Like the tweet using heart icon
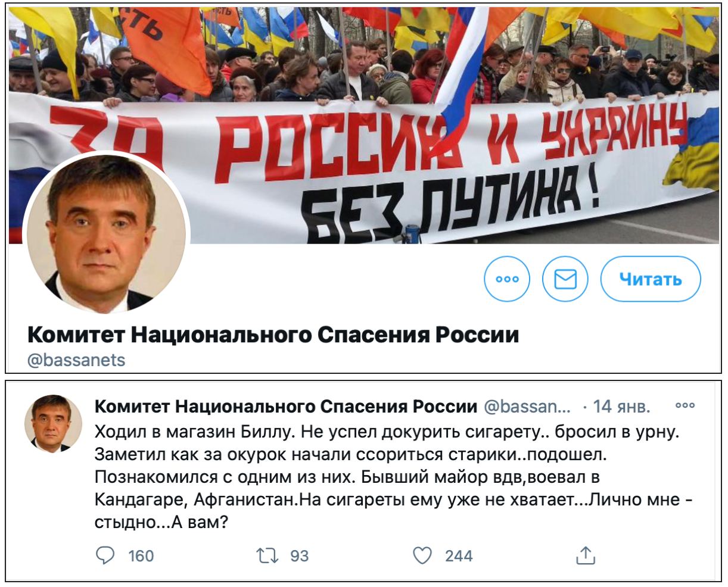 coord(422,555)
